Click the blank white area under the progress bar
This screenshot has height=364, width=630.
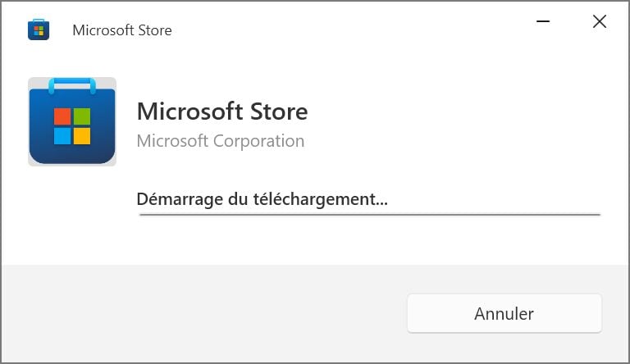[369, 242]
